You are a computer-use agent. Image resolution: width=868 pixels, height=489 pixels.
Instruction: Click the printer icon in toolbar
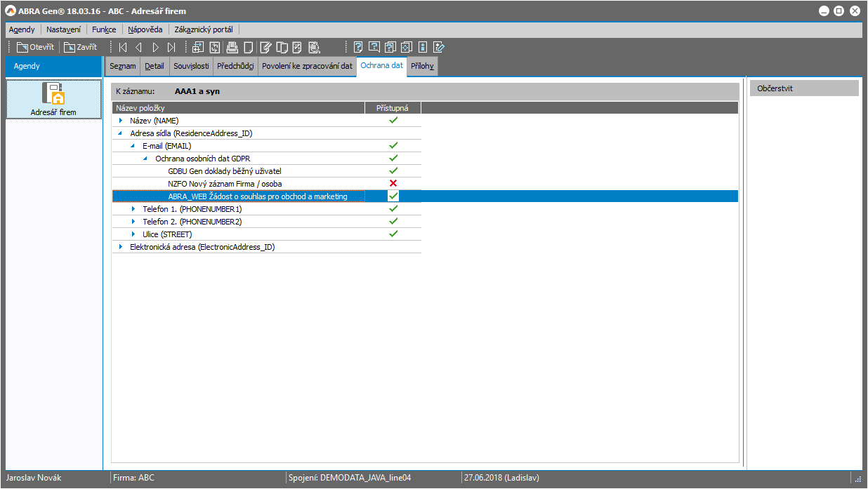point(232,48)
